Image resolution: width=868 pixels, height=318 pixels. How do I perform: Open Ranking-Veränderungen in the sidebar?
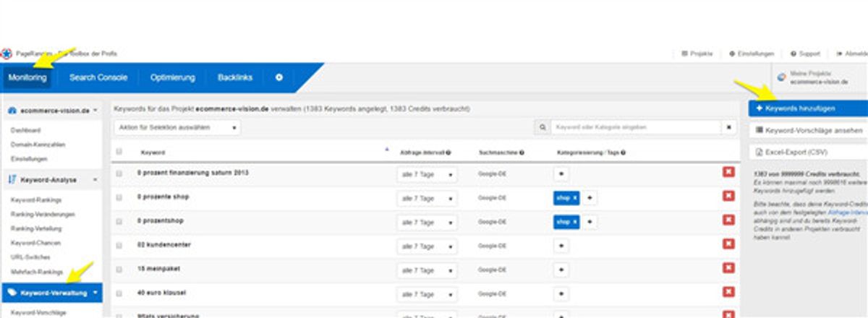(x=43, y=214)
